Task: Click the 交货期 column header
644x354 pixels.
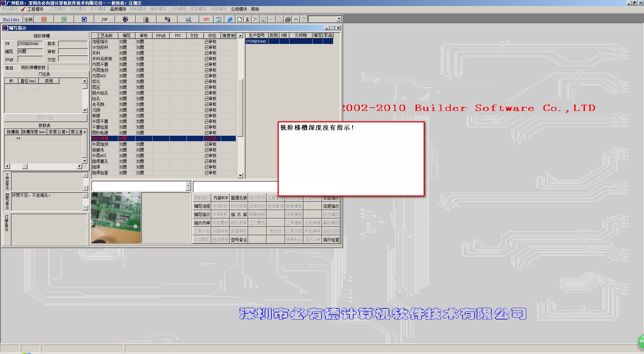Action: click(301, 35)
